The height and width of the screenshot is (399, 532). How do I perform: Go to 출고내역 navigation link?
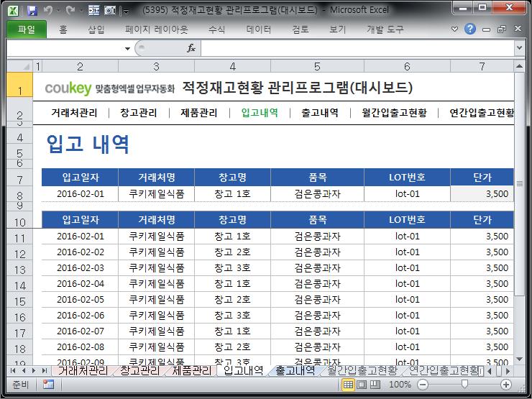coord(320,113)
